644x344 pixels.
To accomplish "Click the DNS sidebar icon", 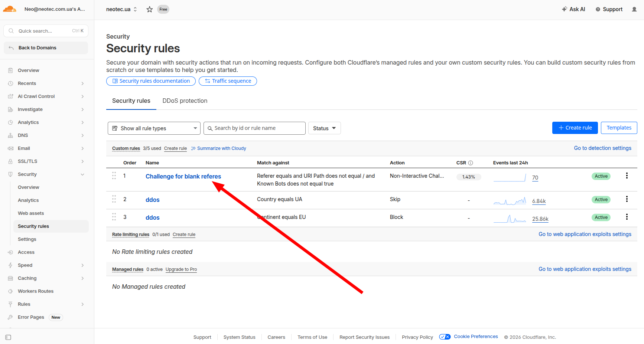I will (x=10, y=135).
